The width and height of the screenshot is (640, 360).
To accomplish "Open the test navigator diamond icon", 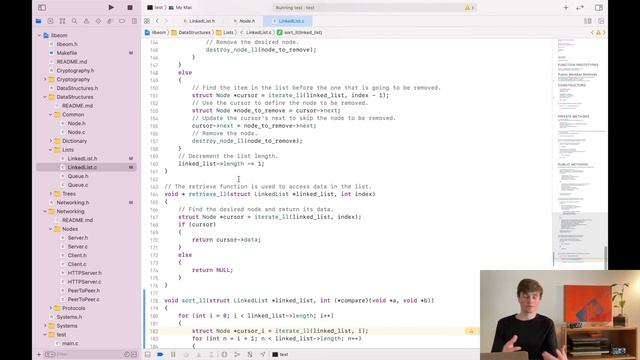I will [98, 21].
